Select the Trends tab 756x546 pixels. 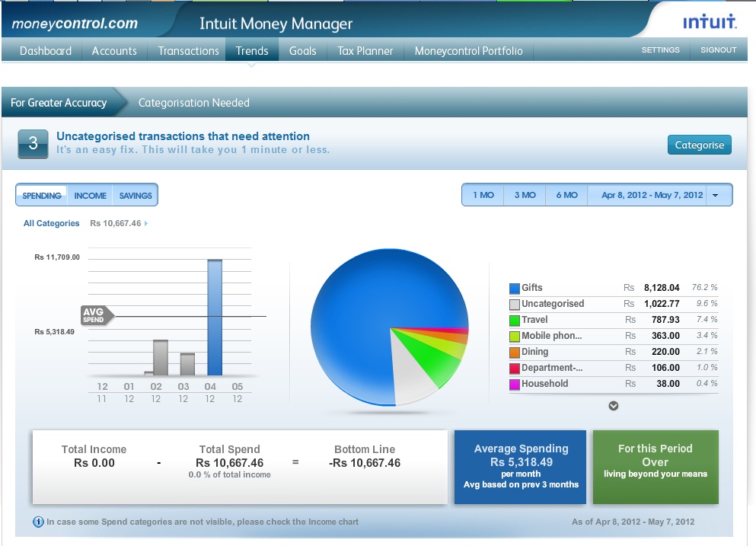tap(252, 51)
